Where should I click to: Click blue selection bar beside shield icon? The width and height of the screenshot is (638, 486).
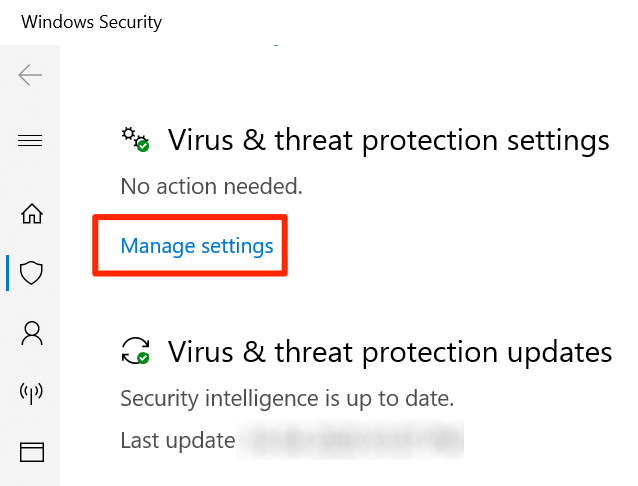coord(8,272)
